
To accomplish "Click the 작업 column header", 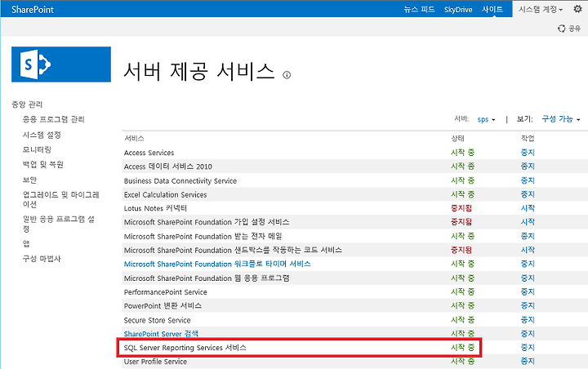I will pos(528,139).
